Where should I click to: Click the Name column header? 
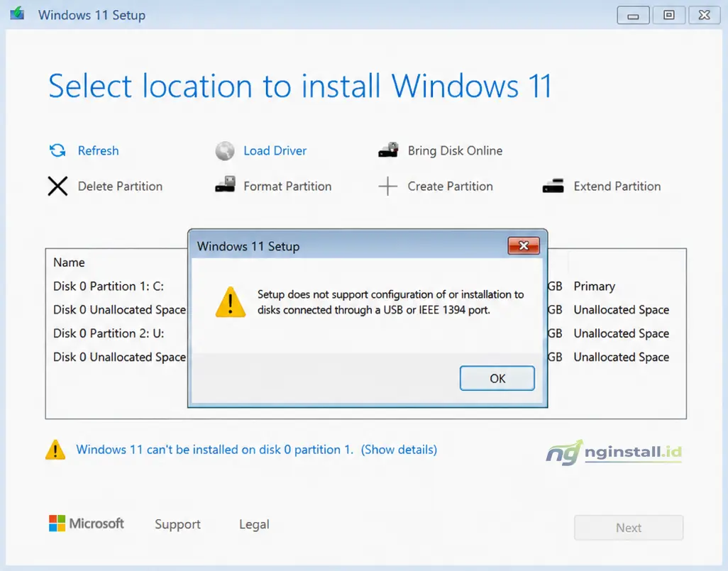point(69,262)
